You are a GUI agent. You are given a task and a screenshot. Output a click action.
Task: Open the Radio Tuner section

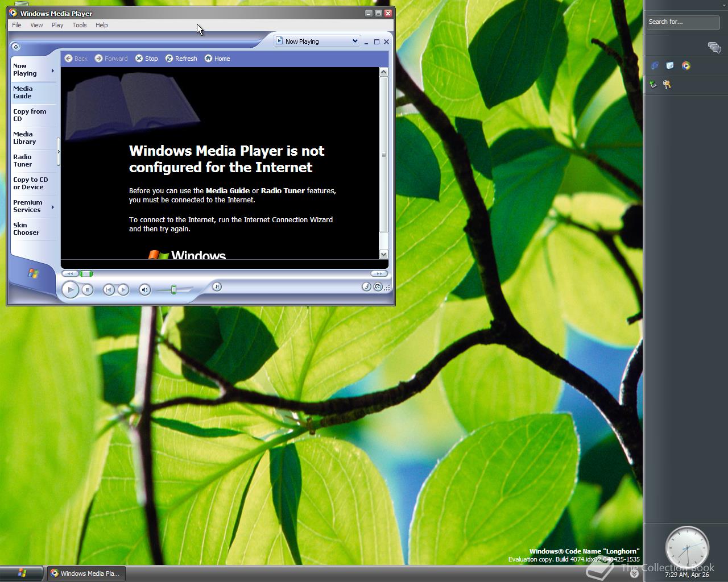[x=34, y=161]
